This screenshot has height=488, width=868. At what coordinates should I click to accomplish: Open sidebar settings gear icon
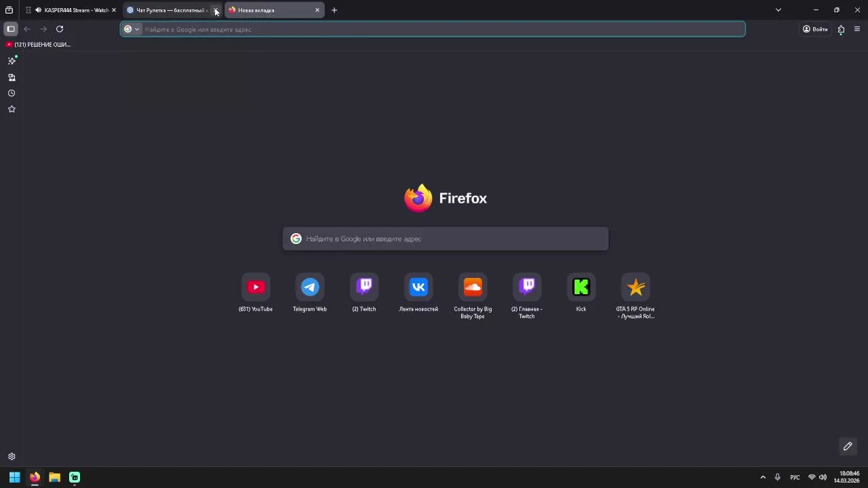tap(12, 457)
